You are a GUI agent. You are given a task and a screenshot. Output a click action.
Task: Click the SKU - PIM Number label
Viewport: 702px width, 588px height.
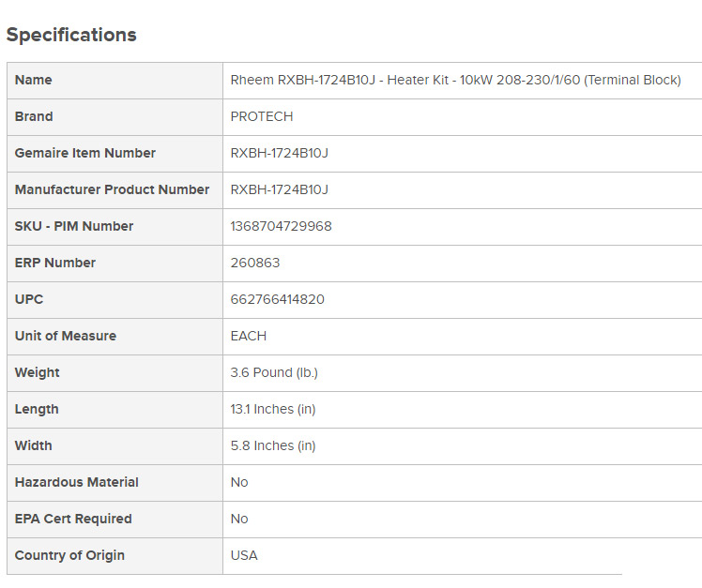[x=74, y=226]
